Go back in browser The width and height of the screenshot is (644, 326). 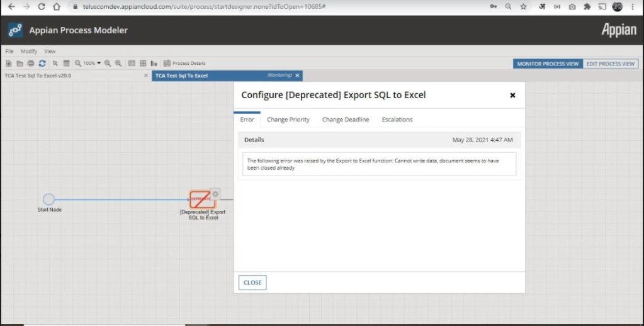pyautogui.click(x=11, y=6)
